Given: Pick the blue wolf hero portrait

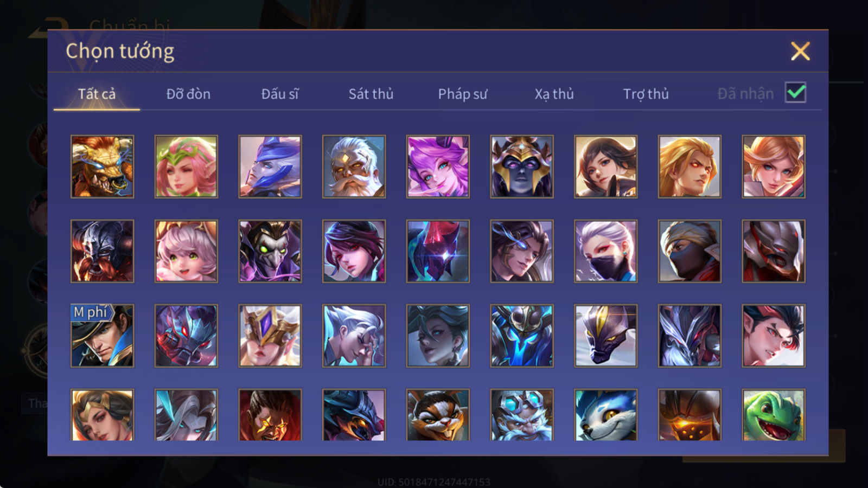Looking at the screenshot, I should [x=606, y=415].
